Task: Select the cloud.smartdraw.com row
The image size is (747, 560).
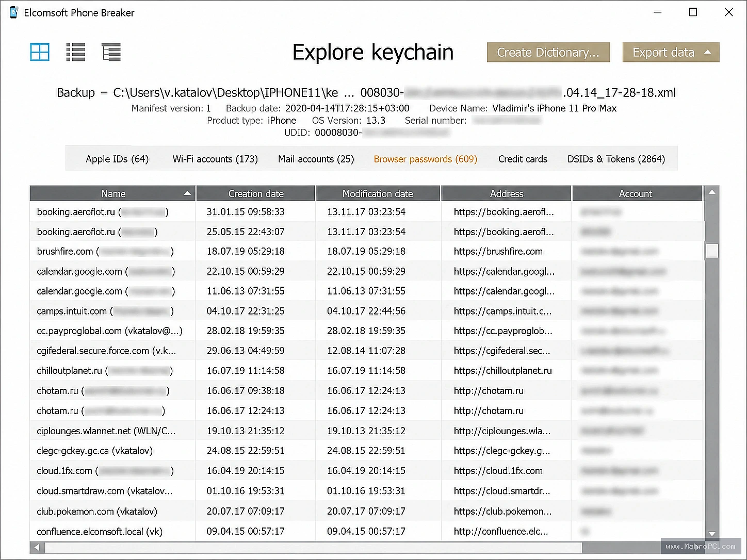Action: (366, 491)
